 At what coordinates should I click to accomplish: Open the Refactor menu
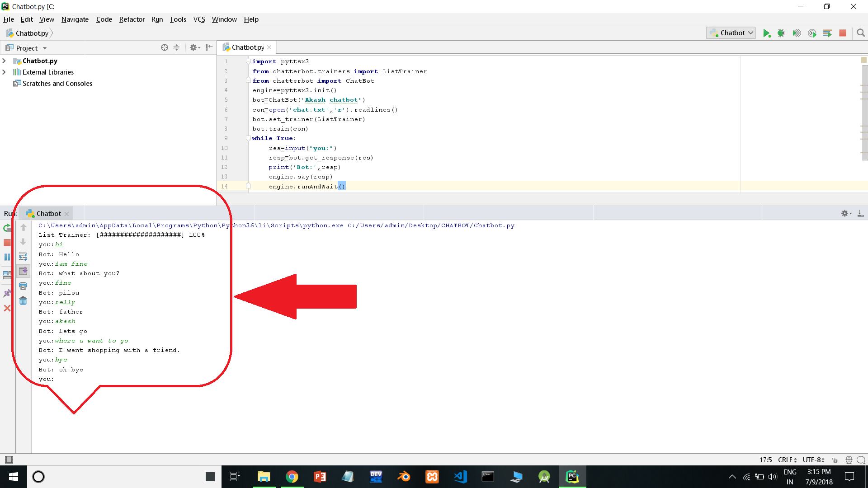(132, 19)
